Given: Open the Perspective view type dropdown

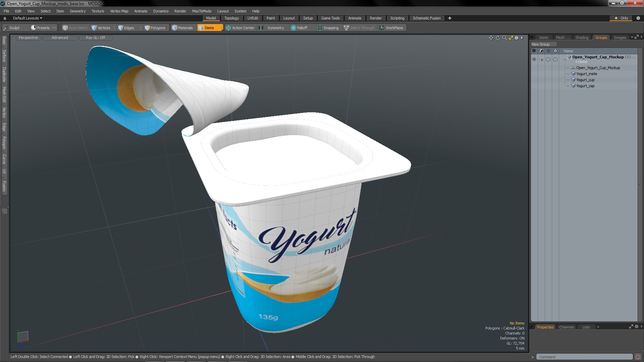Looking at the screenshot, I should tap(28, 38).
